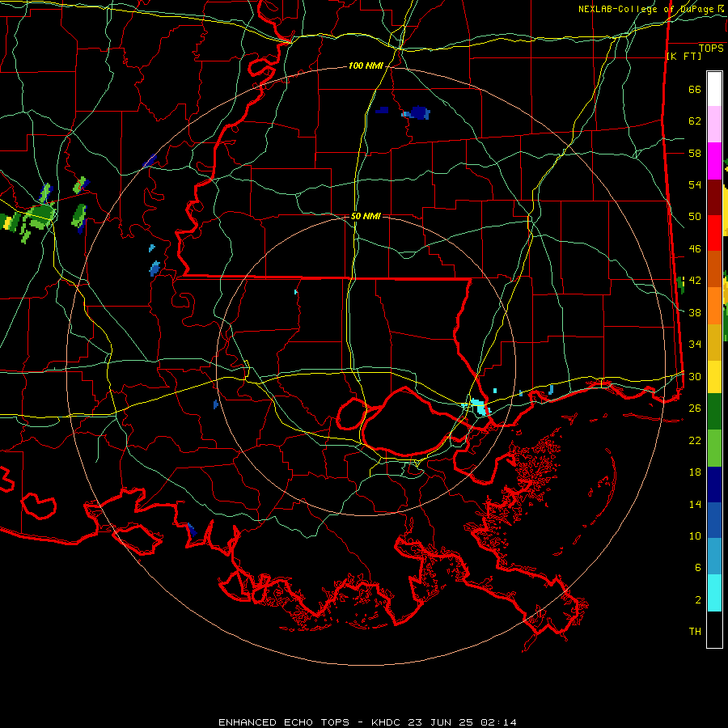728x728 pixels.
Task: Click the legend value '18'
Action: 695,472
